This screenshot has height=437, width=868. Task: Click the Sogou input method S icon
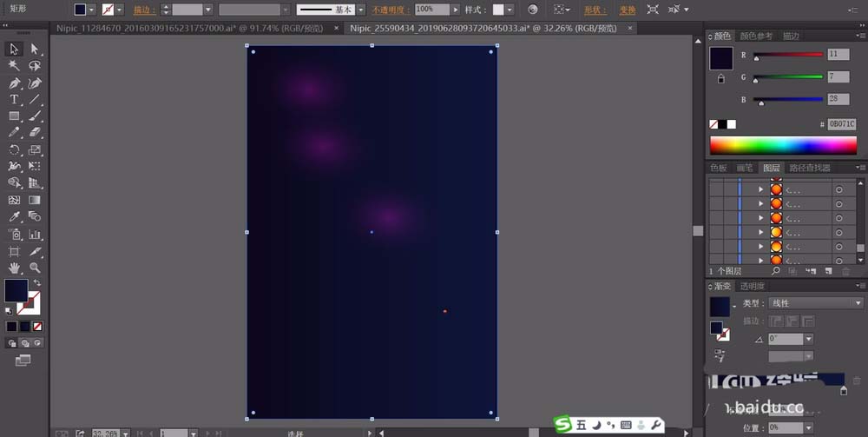coord(563,425)
